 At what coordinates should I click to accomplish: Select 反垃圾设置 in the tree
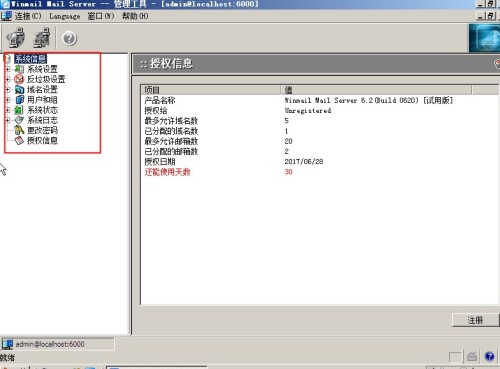(46, 79)
